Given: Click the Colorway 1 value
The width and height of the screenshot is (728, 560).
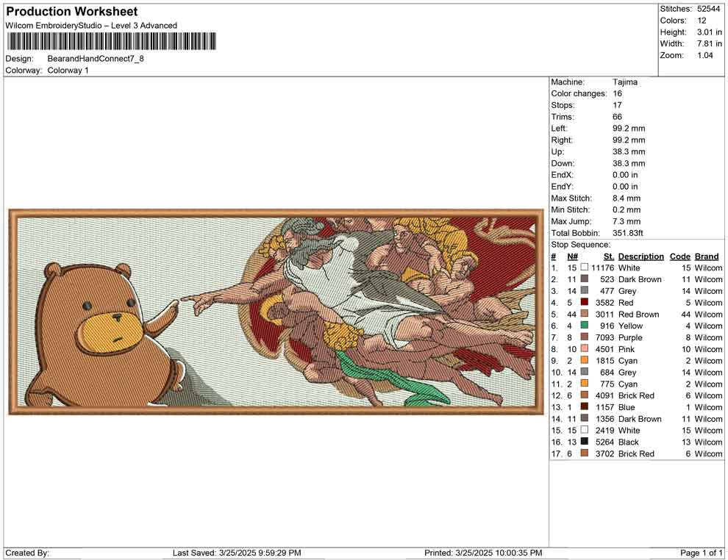Looking at the screenshot, I should coord(68,71).
